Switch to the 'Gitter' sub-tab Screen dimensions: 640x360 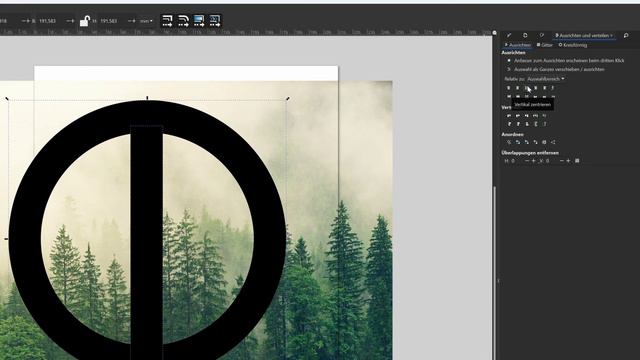[544, 45]
